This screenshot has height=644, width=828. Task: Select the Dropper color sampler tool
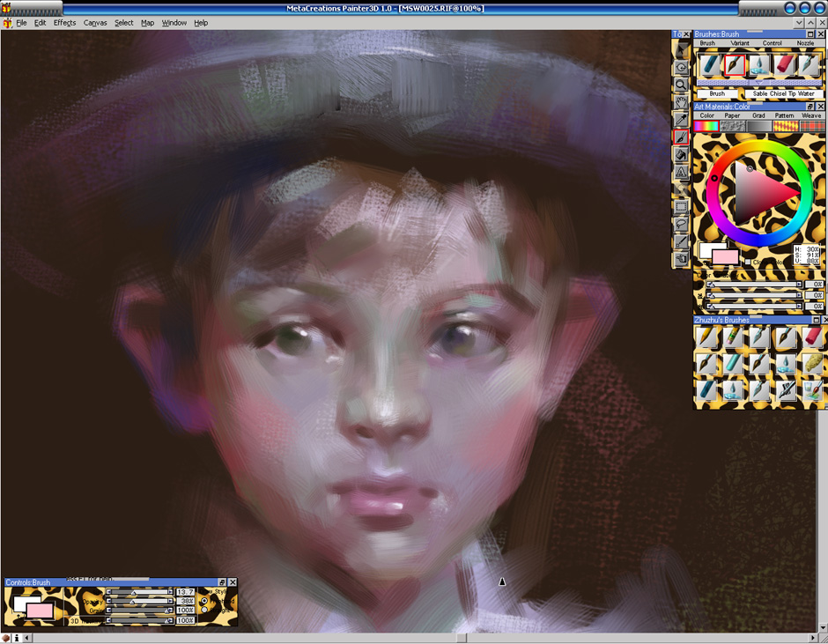tap(681, 120)
